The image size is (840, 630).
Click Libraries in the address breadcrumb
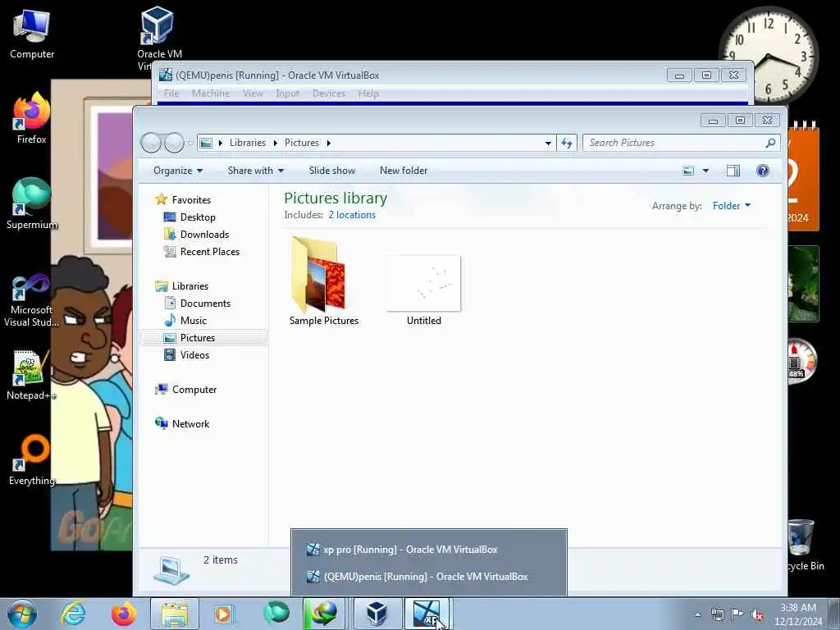pos(248,143)
